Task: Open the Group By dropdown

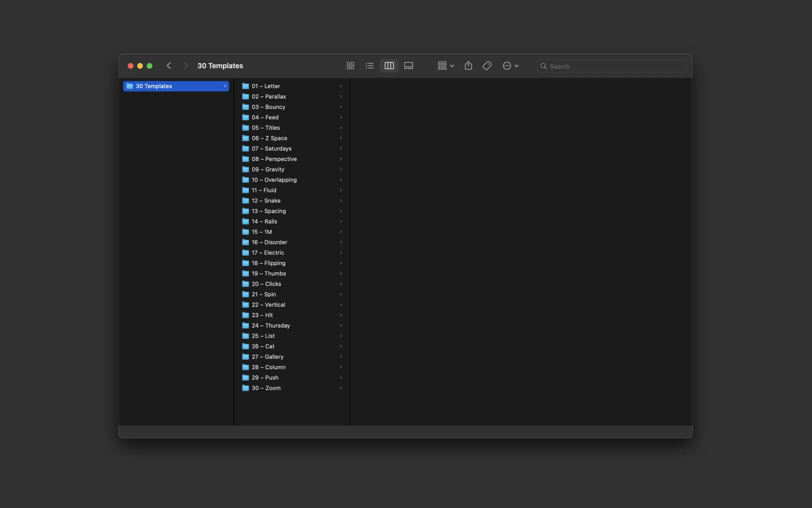Action: tap(445, 66)
